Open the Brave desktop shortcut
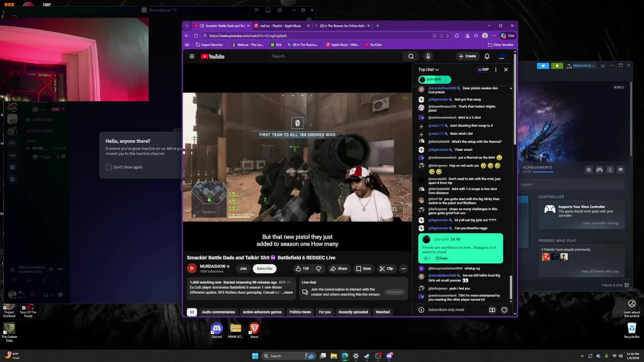The image size is (644, 362). point(254,331)
